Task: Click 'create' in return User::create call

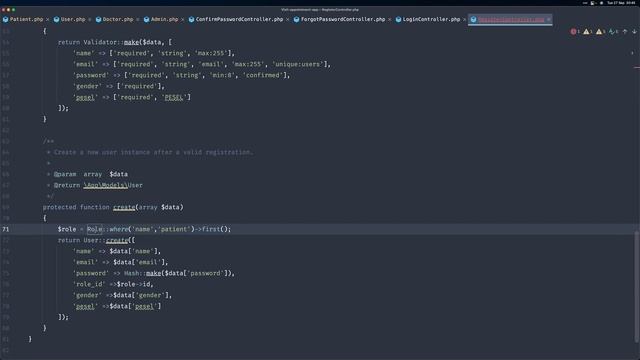Action: [x=117, y=240]
